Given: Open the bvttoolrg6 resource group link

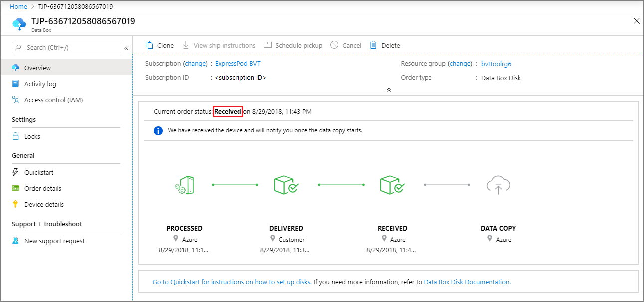Looking at the screenshot, I should coord(496,64).
